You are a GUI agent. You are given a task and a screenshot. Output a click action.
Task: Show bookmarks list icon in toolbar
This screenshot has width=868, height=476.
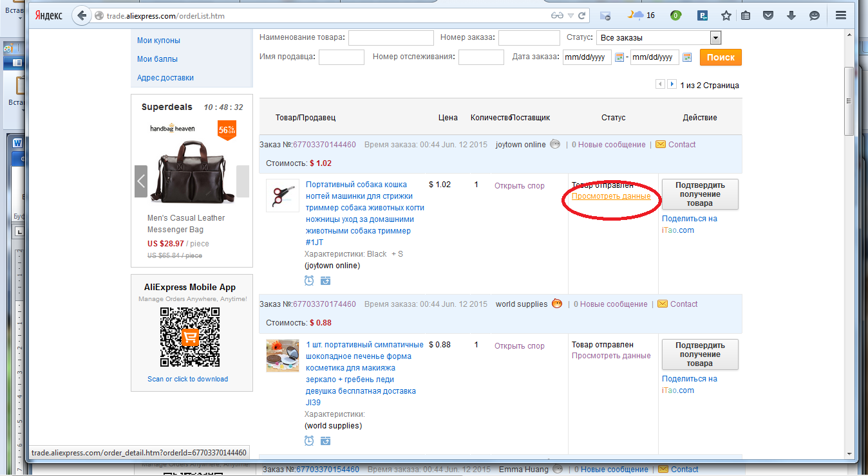[x=746, y=15]
